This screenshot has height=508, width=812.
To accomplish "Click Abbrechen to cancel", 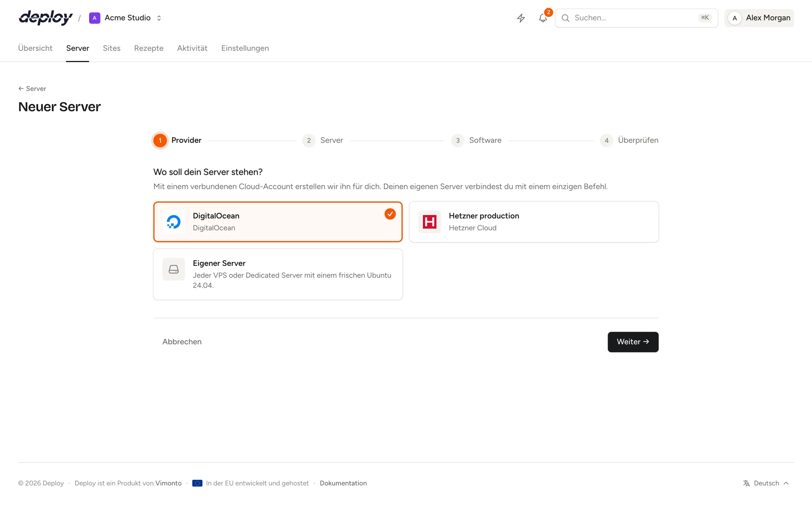I will [x=182, y=342].
